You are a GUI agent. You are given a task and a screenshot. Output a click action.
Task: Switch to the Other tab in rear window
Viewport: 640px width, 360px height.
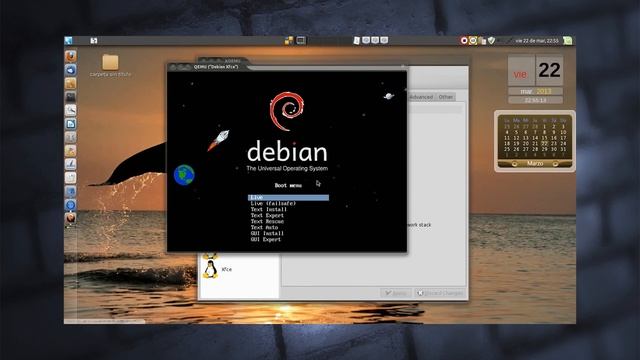(446, 97)
